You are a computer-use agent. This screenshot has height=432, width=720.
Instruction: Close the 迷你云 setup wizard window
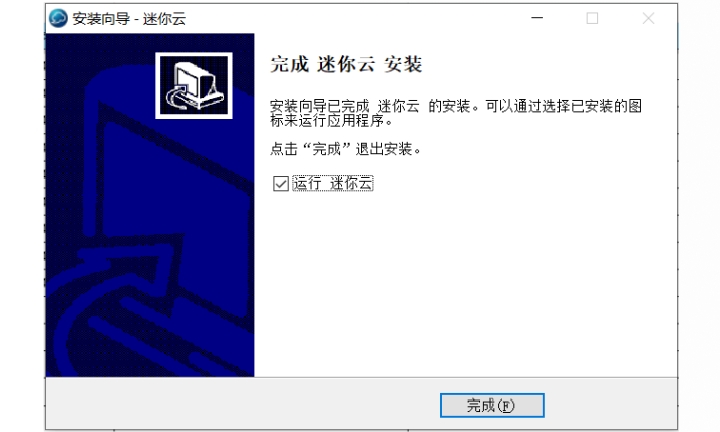pyautogui.click(x=648, y=18)
